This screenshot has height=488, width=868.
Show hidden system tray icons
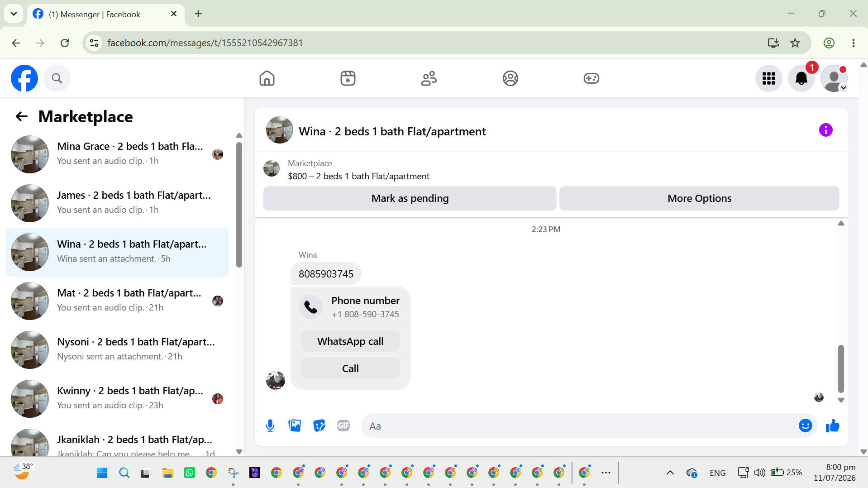click(670, 473)
